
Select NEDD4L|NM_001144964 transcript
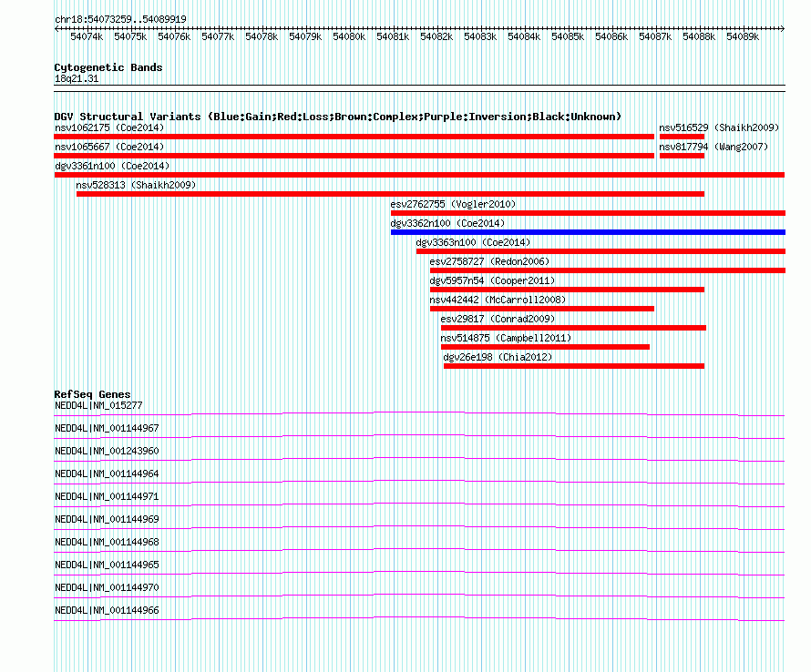(x=107, y=474)
